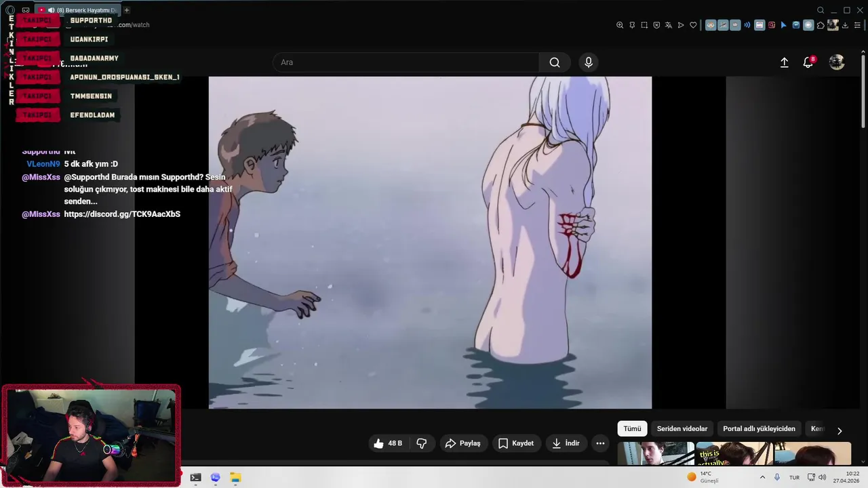
Task: Click the blue arrow cursor extension icon
Action: coord(784,25)
